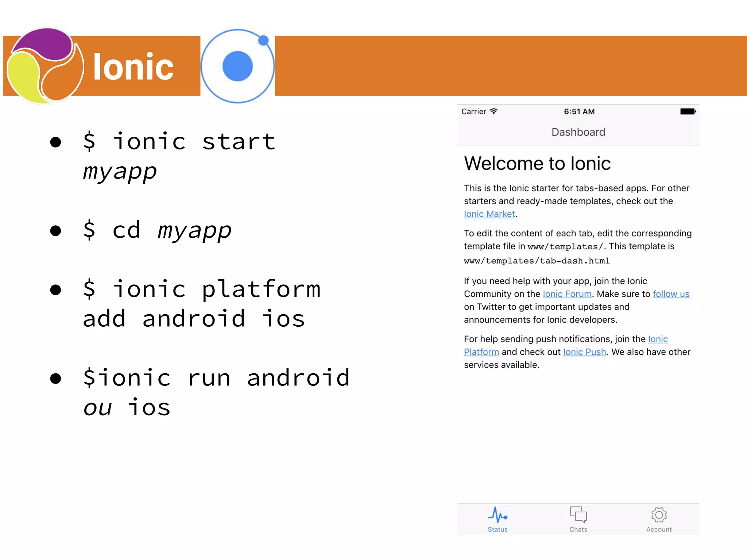Click the Carrier label
The image size is (747, 560).
tap(473, 112)
